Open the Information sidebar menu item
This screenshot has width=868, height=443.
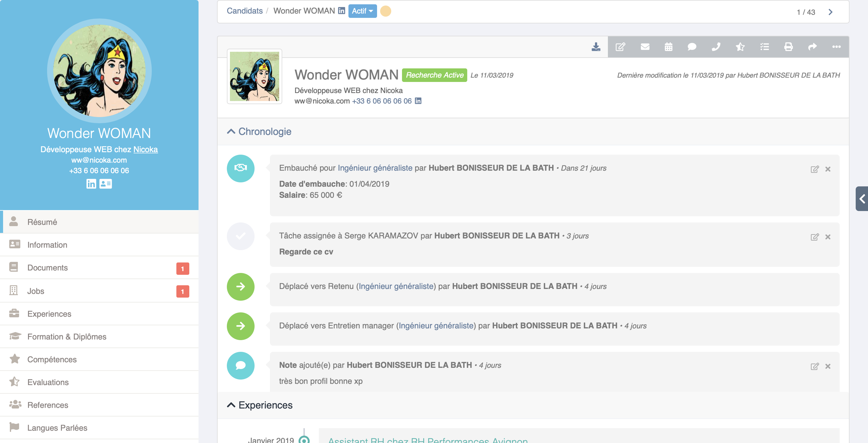coord(99,245)
